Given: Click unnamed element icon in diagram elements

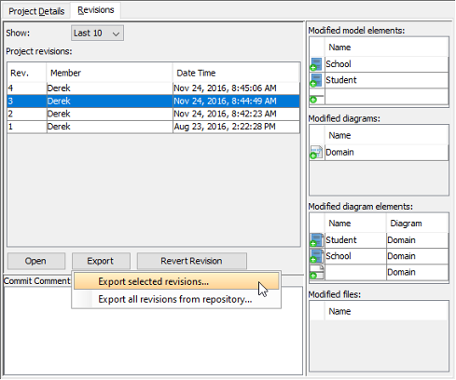Looking at the screenshot, I should [x=317, y=272].
